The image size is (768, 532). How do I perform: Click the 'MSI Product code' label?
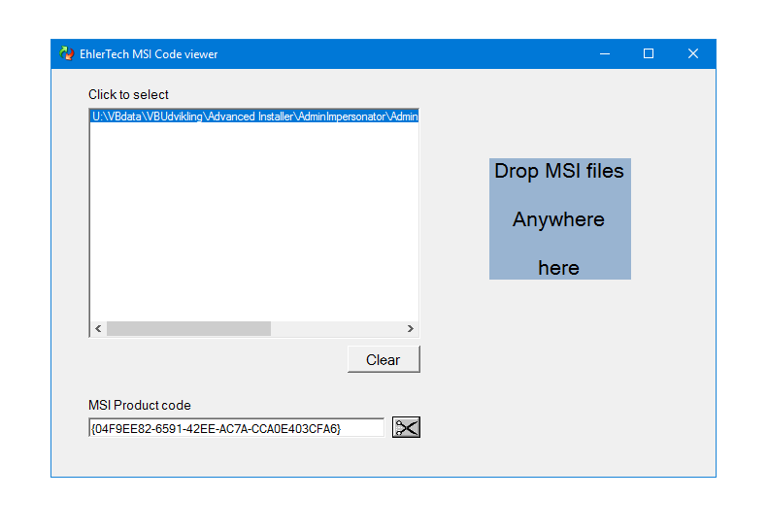coord(140,405)
